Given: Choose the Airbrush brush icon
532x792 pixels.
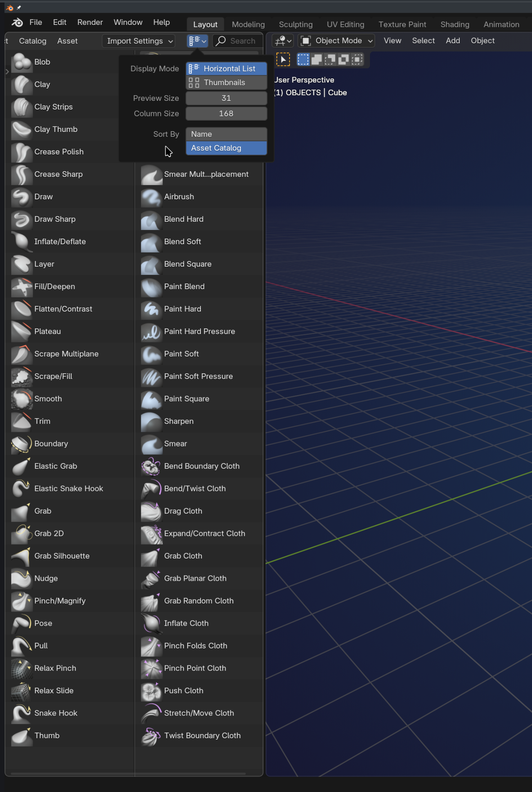Looking at the screenshot, I should (x=151, y=197).
